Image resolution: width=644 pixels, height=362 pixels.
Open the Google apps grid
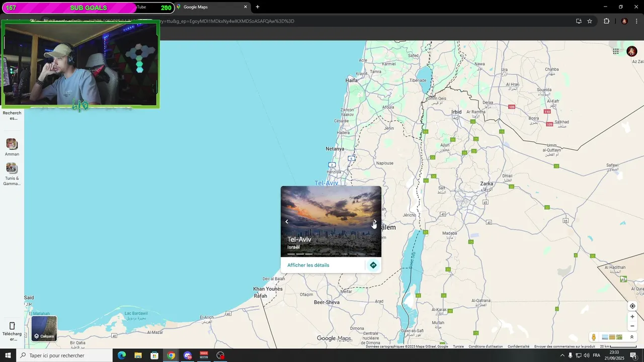coord(616,51)
